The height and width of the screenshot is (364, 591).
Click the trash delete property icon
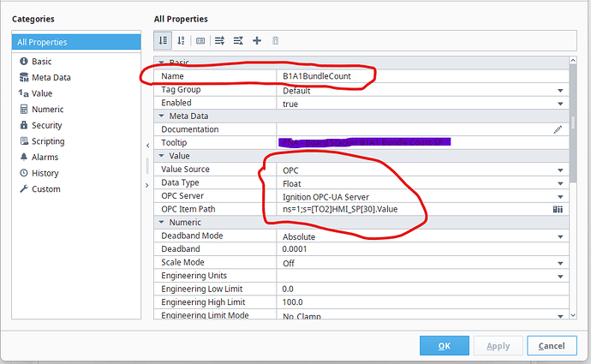(x=276, y=41)
